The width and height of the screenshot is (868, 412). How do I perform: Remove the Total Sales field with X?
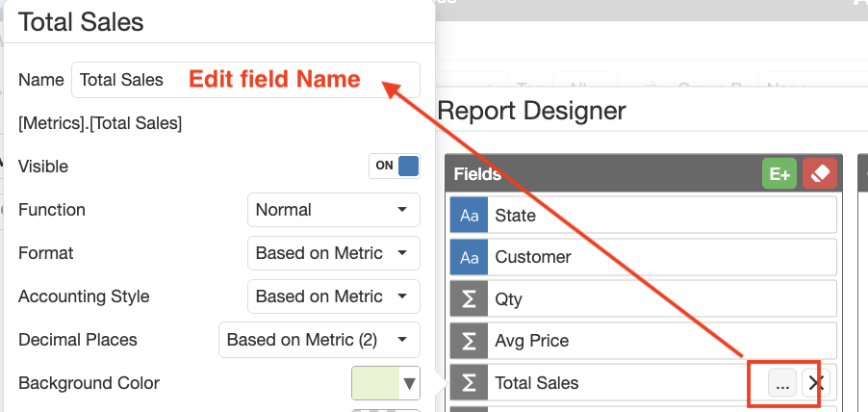[x=815, y=383]
